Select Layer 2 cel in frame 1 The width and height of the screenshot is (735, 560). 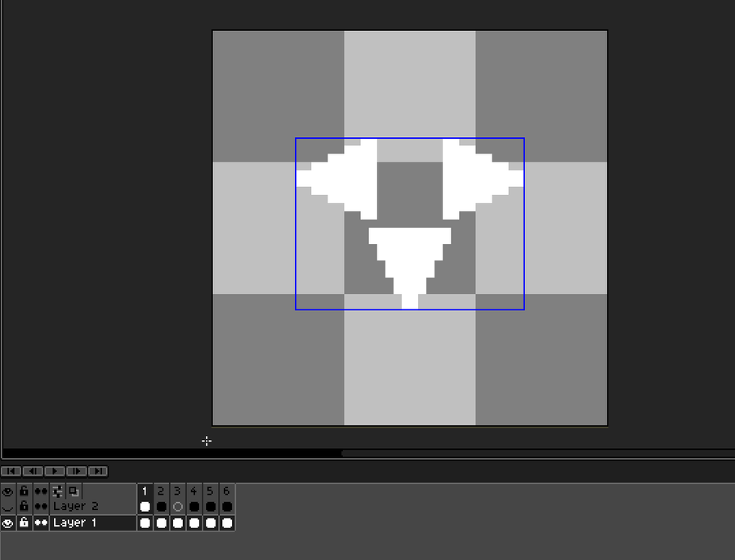coord(145,507)
